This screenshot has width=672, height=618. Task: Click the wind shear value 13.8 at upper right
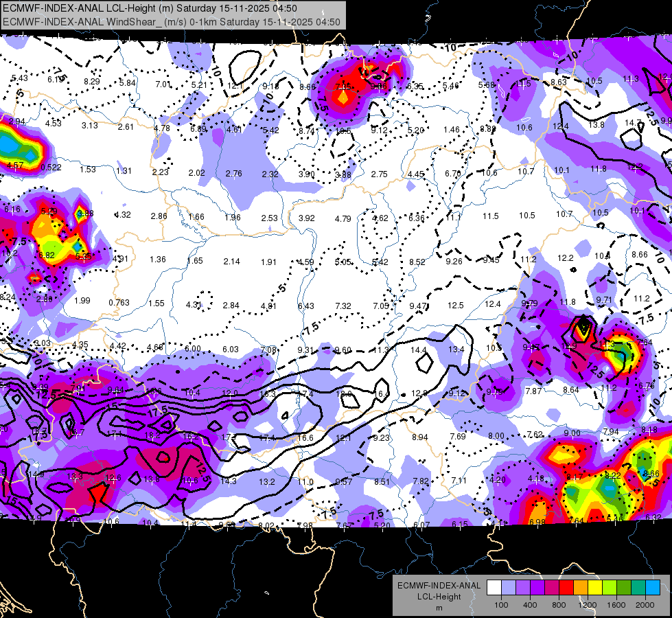tap(596, 125)
